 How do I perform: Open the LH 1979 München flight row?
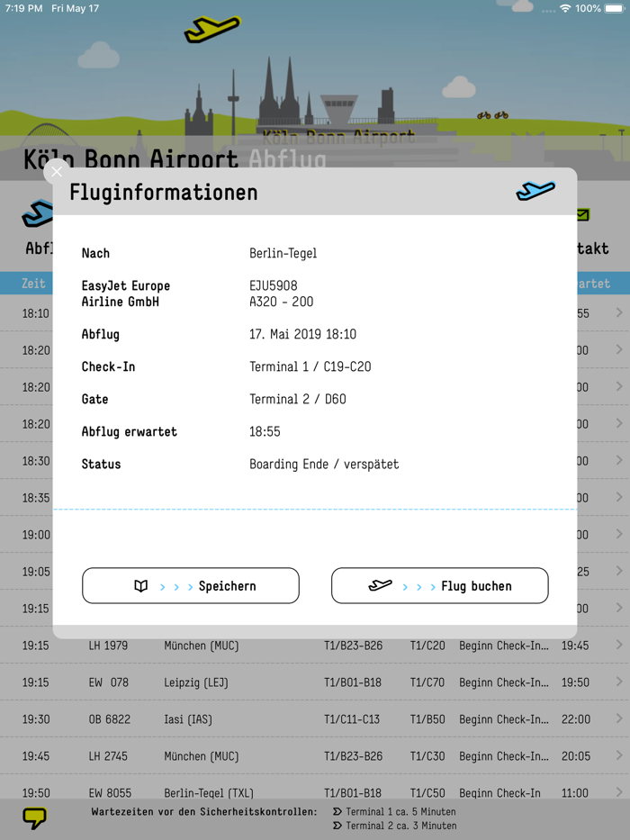[x=315, y=645]
